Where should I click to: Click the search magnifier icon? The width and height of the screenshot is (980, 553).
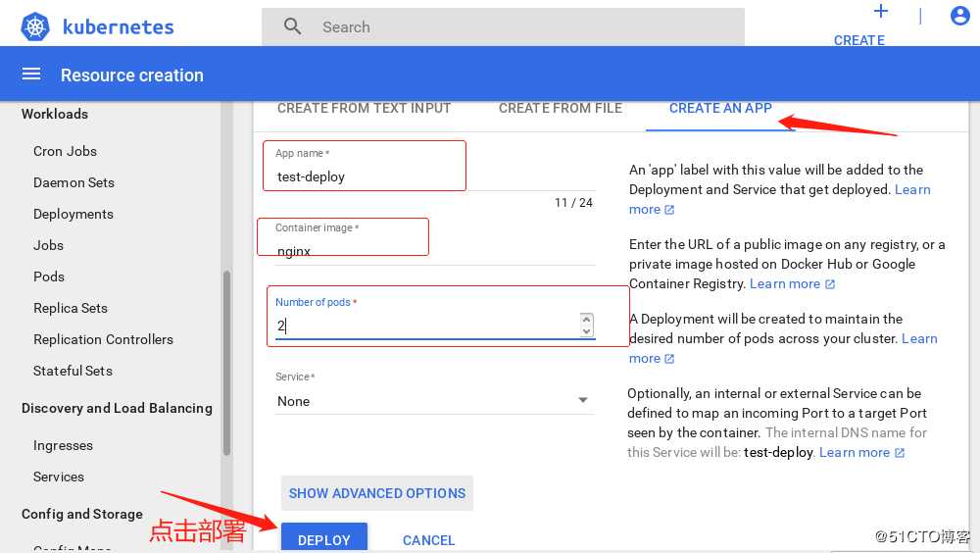(292, 26)
